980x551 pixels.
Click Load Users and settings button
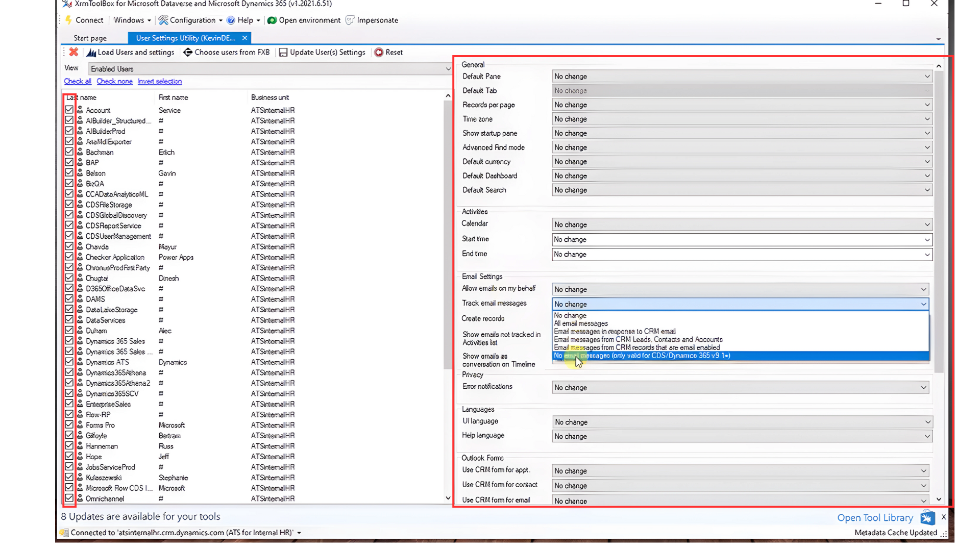coord(131,53)
